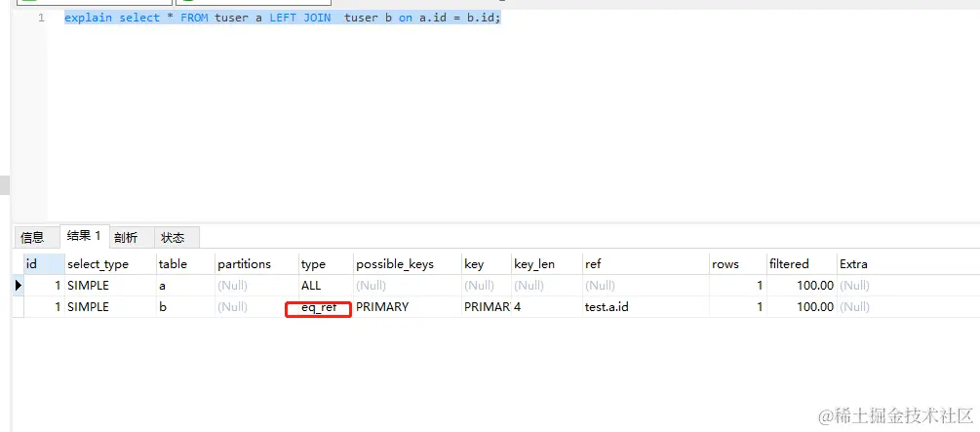Viewport: 980px width, 432px height.
Task: Click (Null) partitions cell in row a
Action: pyautogui.click(x=256, y=286)
